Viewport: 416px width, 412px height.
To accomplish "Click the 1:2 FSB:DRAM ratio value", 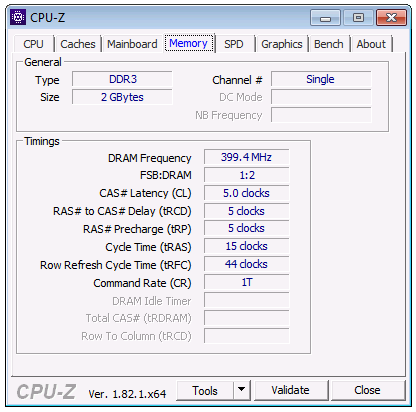I will pos(247,175).
